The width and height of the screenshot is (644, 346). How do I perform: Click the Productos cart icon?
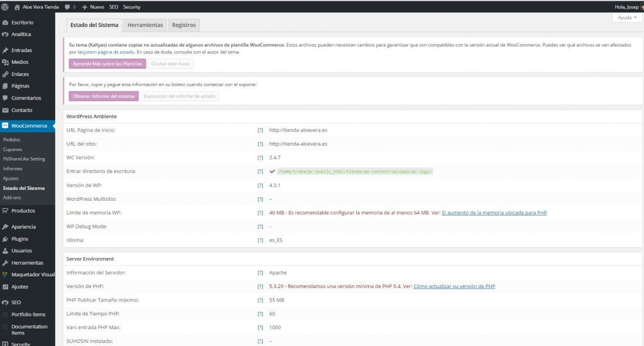point(5,211)
